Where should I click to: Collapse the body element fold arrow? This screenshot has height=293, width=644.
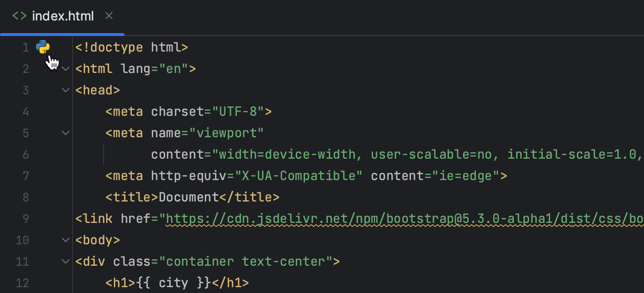tap(66, 240)
